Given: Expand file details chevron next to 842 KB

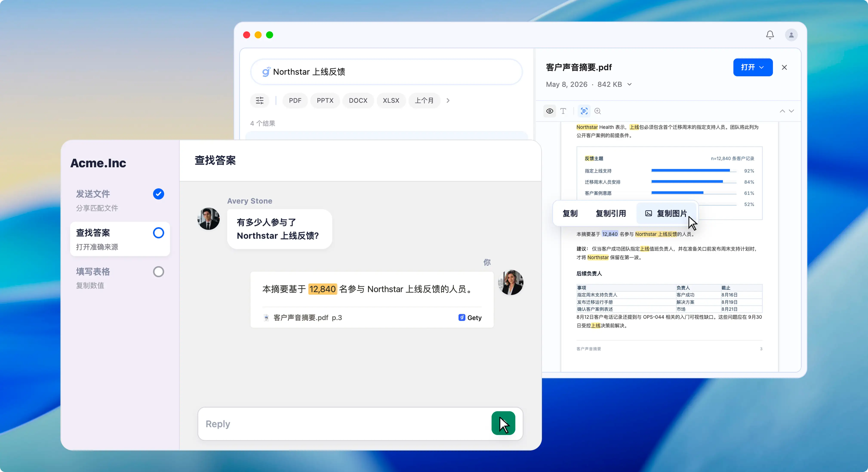Looking at the screenshot, I should (629, 84).
